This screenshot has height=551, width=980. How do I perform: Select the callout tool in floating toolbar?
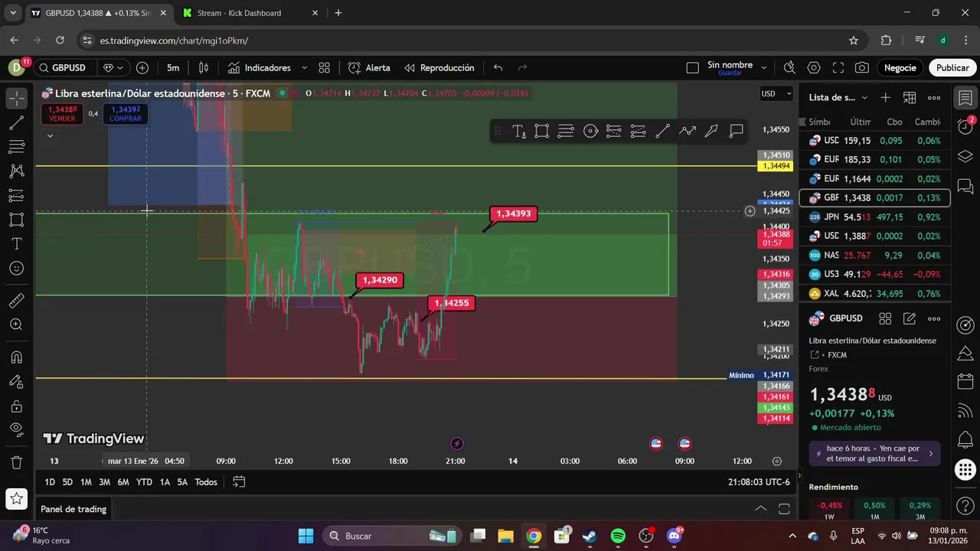pyautogui.click(x=737, y=131)
